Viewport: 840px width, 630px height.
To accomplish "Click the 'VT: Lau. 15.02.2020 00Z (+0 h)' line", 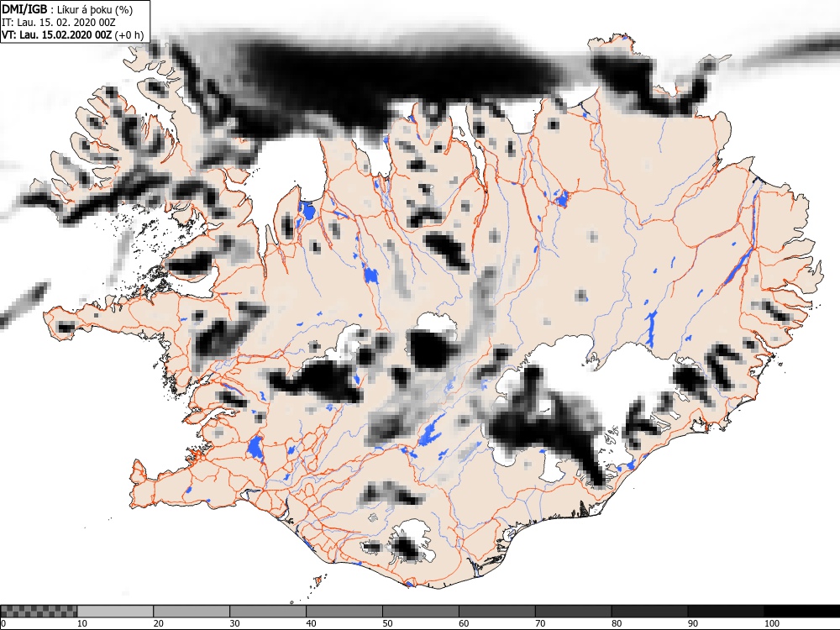I will click(x=72, y=34).
